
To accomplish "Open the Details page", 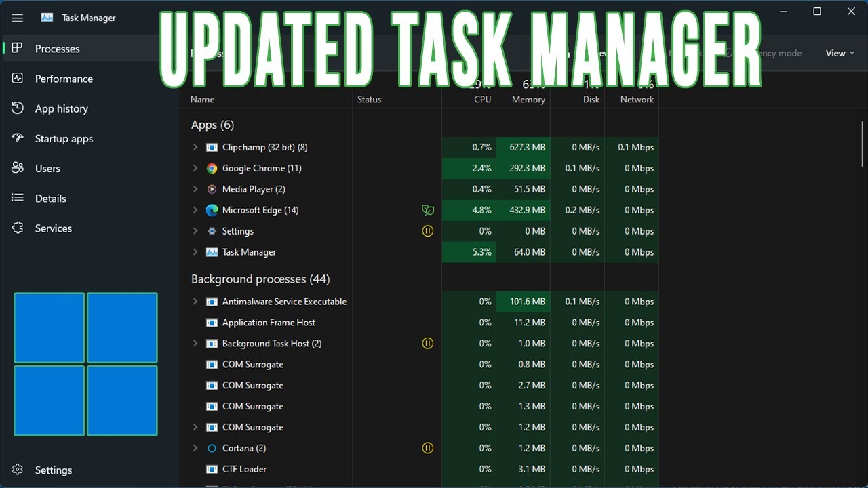I will point(90,198).
